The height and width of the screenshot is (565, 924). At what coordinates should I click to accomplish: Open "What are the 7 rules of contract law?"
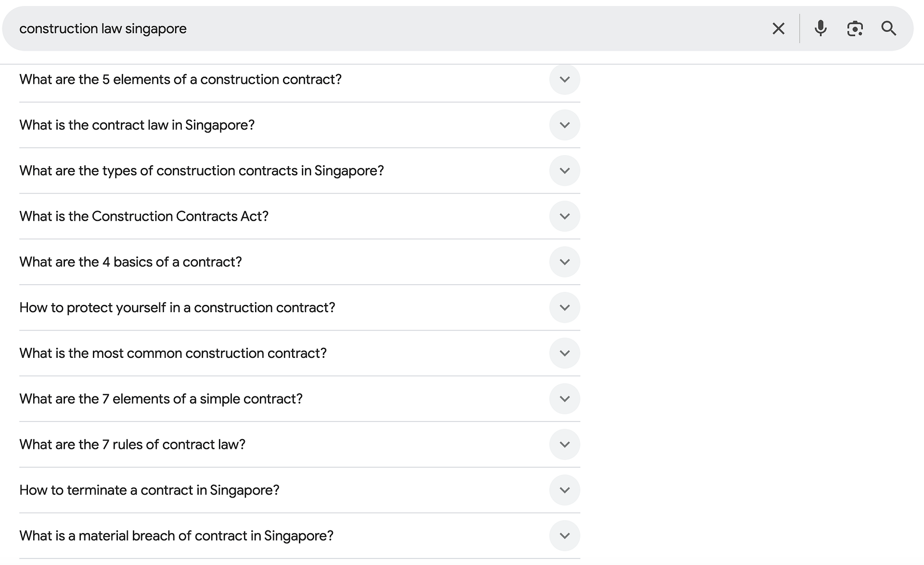[132, 445]
